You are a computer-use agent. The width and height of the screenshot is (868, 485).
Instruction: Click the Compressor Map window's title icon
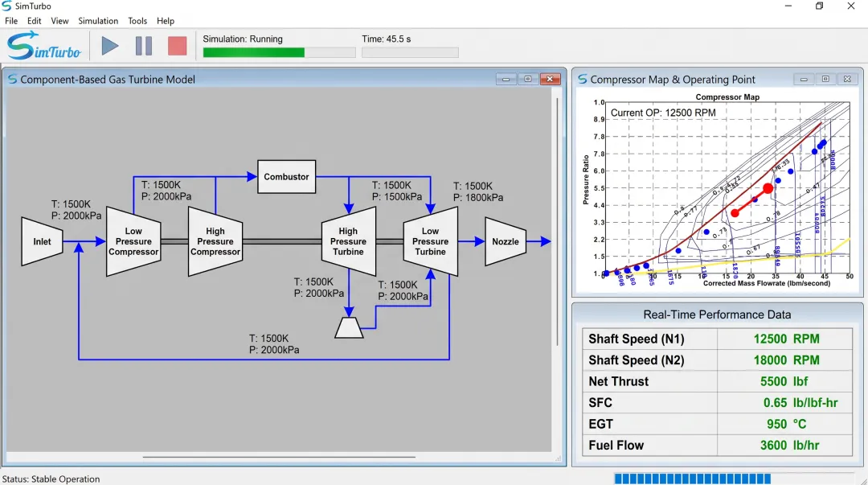tap(583, 80)
